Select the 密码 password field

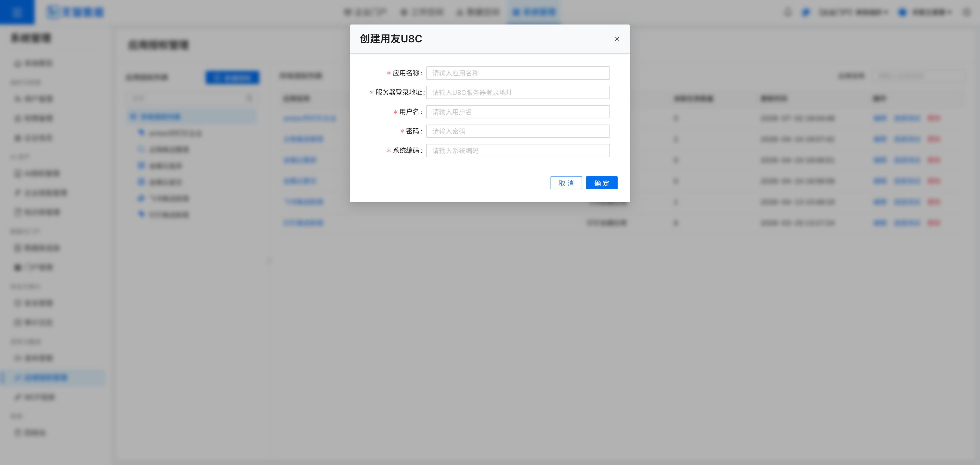pos(517,131)
